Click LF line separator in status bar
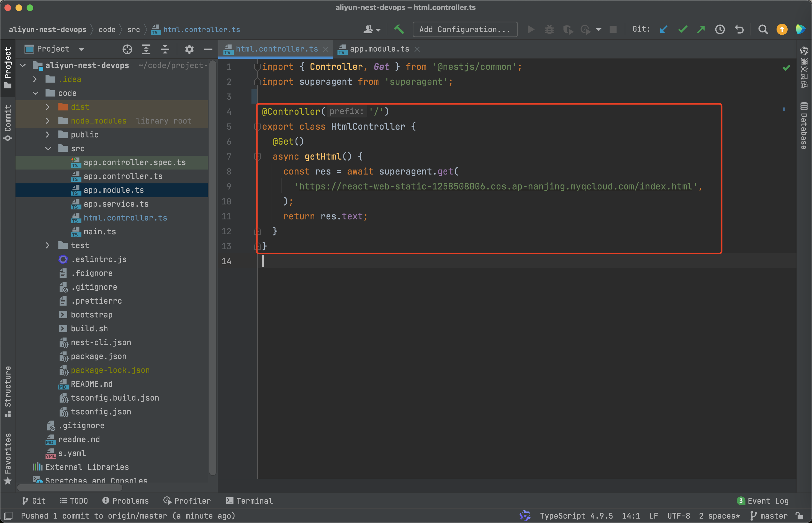Image resolution: width=812 pixels, height=523 pixels. 654,516
